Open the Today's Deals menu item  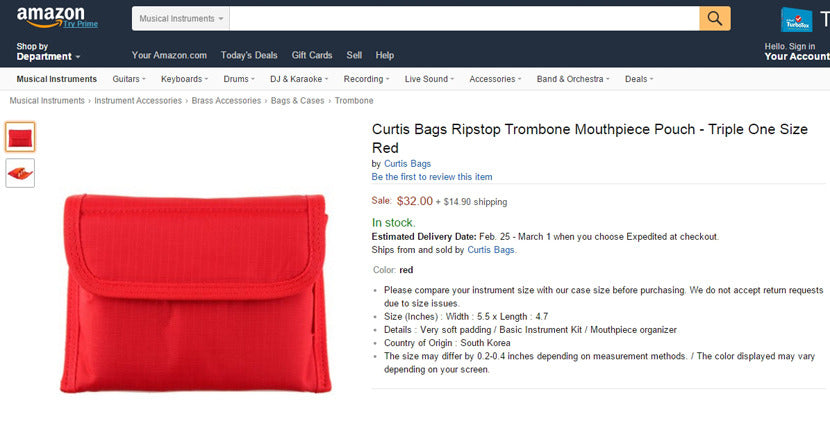pos(250,55)
